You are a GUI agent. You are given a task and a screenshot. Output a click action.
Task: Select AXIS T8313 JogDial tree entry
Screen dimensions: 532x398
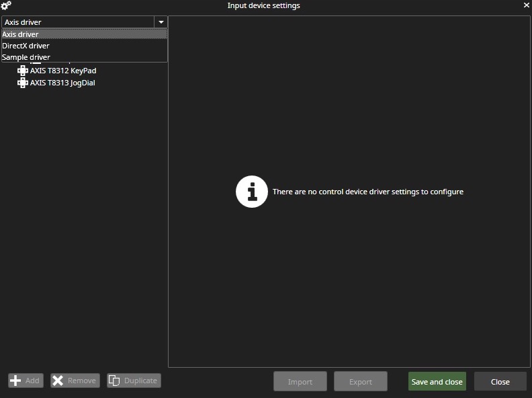pyautogui.click(x=62, y=83)
